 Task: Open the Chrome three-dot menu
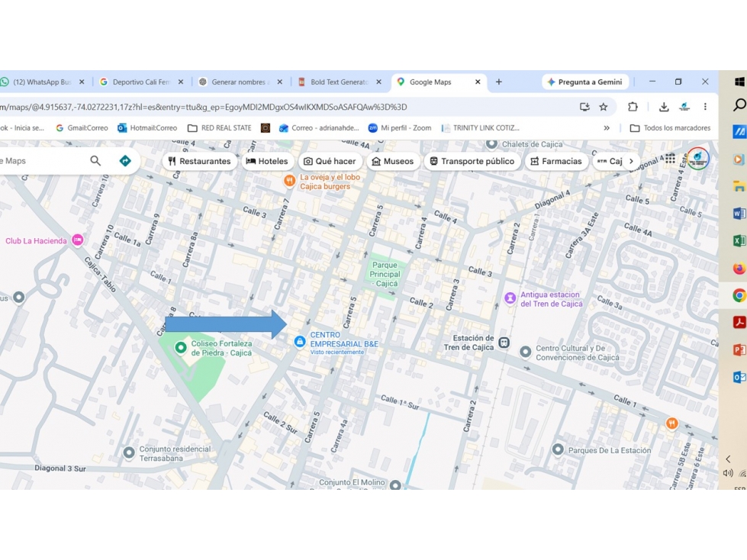(705, 107)
